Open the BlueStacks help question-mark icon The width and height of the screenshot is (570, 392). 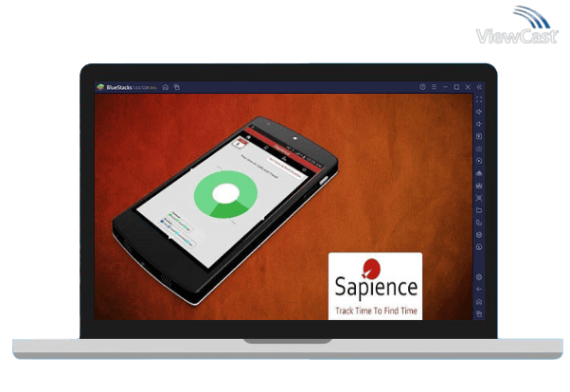(422, 87)
